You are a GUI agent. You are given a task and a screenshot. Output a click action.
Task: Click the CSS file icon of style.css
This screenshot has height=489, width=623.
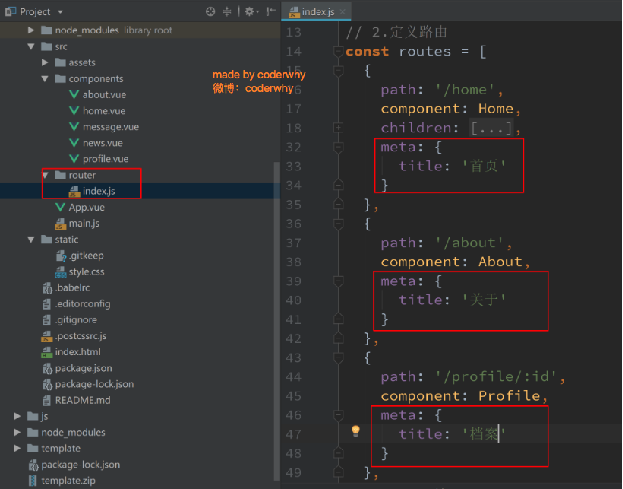(x=60, y=272)
